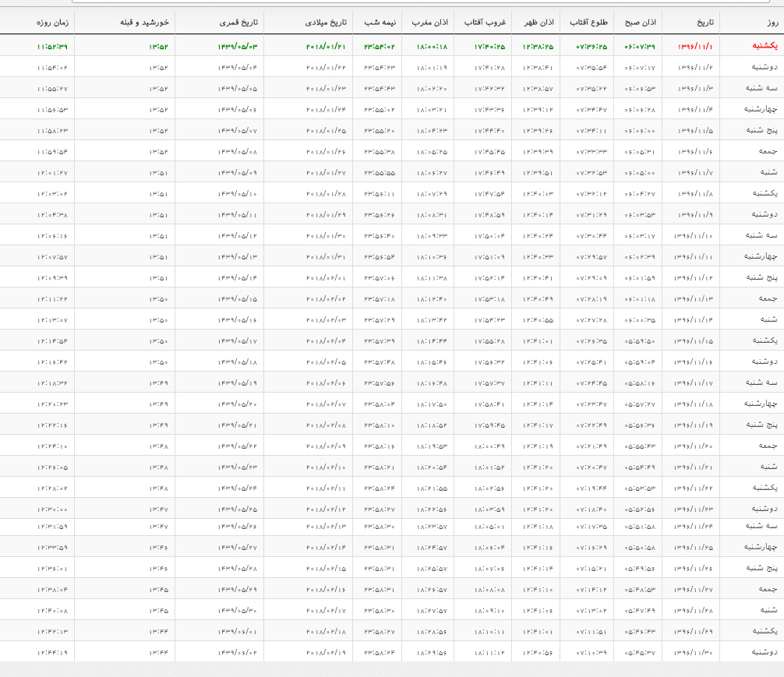Viewport: 784px width, 677px height.
Task: Click the 'تاریخ قمری' column header
Action: click(238, 23)
